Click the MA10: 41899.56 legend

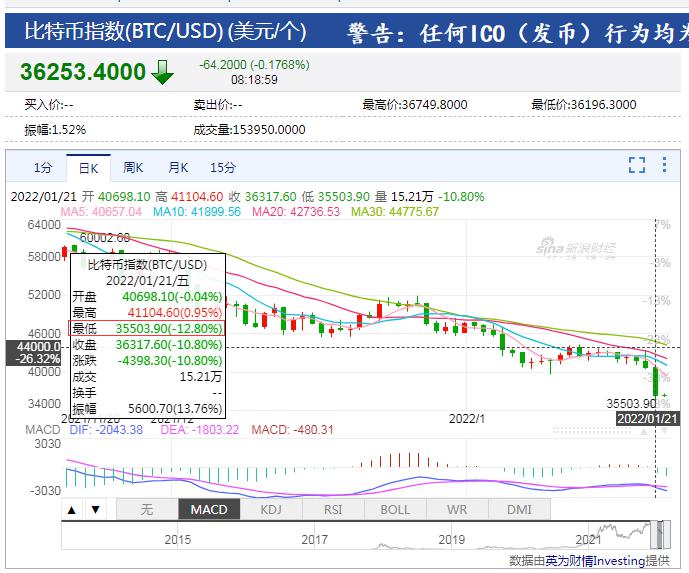coord(197,212)
